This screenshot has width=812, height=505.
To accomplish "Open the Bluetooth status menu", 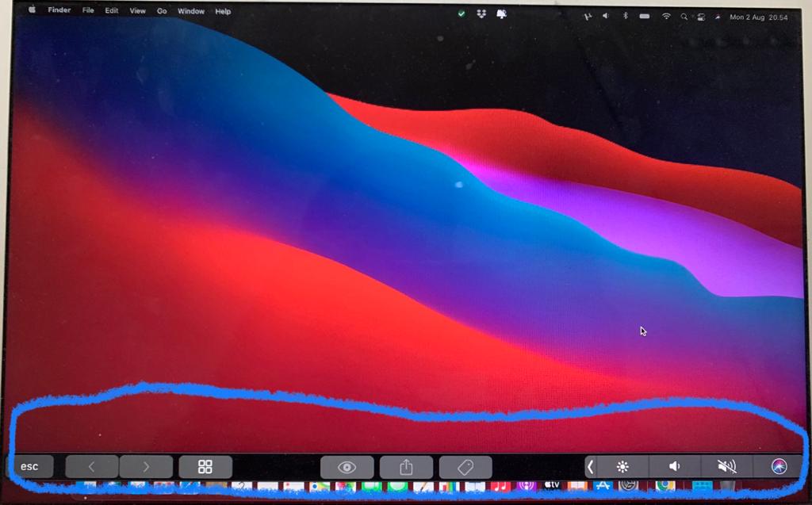I will 625,16.
